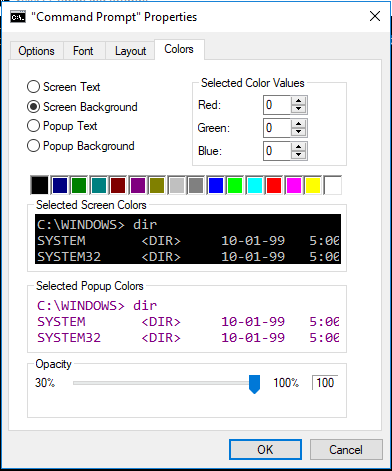Pick the cyan color swatch

click(255, 185)
